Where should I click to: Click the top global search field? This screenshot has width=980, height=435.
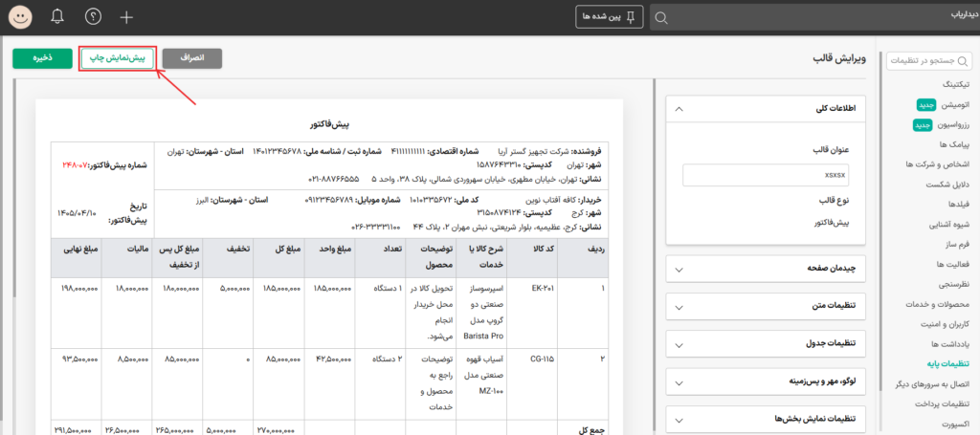815,17
